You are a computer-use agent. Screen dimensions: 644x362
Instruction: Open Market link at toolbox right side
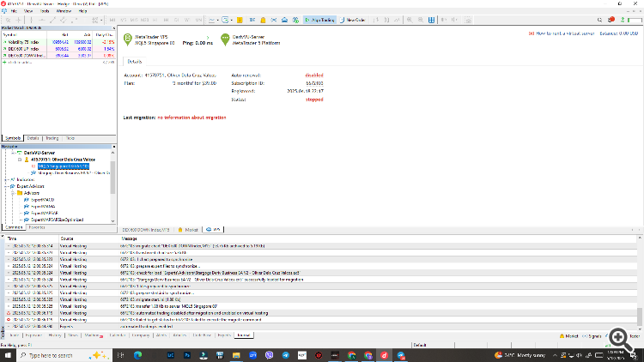[568, 336]
